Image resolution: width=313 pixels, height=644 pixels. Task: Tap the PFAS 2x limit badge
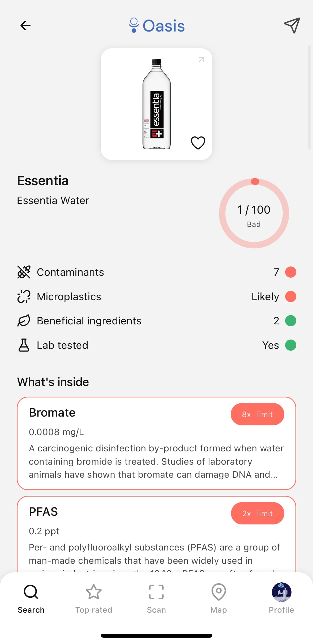point(257,513)
